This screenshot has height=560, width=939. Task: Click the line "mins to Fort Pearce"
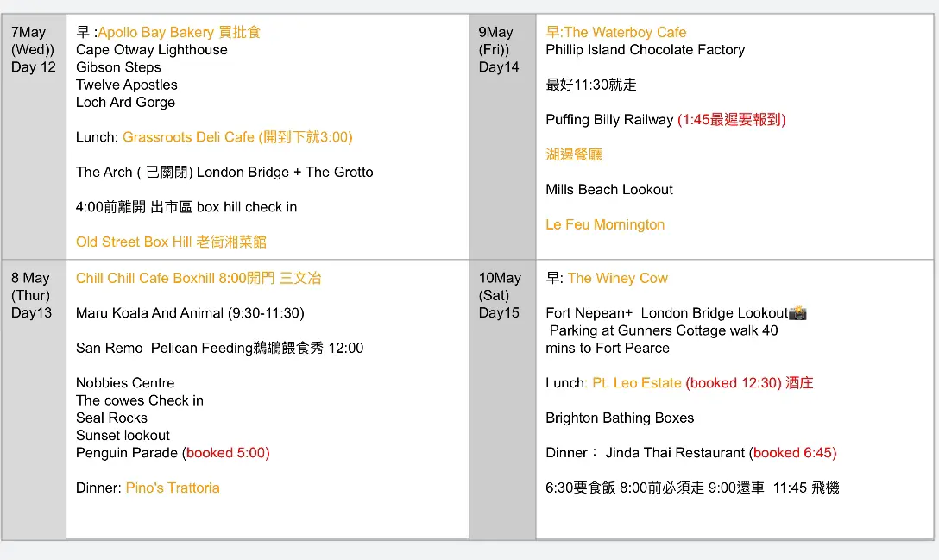tap(608, 348)
